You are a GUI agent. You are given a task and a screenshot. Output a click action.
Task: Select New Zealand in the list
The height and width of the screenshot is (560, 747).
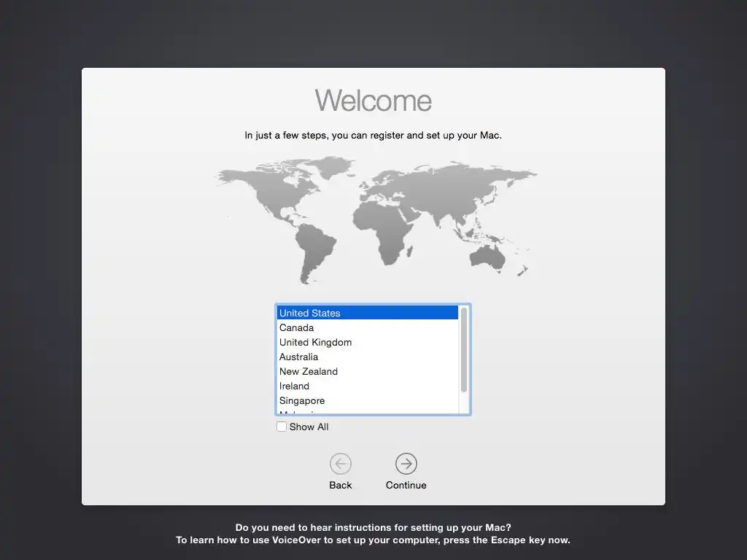tap(368, 371)
